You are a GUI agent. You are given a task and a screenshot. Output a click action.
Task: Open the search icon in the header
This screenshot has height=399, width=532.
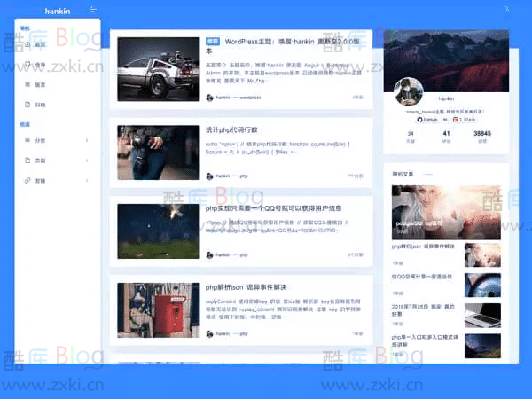point(506,9)
